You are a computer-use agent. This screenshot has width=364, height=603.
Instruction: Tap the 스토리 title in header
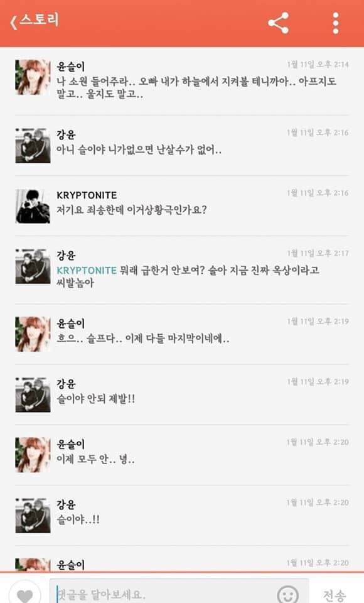tap(39, 20)
